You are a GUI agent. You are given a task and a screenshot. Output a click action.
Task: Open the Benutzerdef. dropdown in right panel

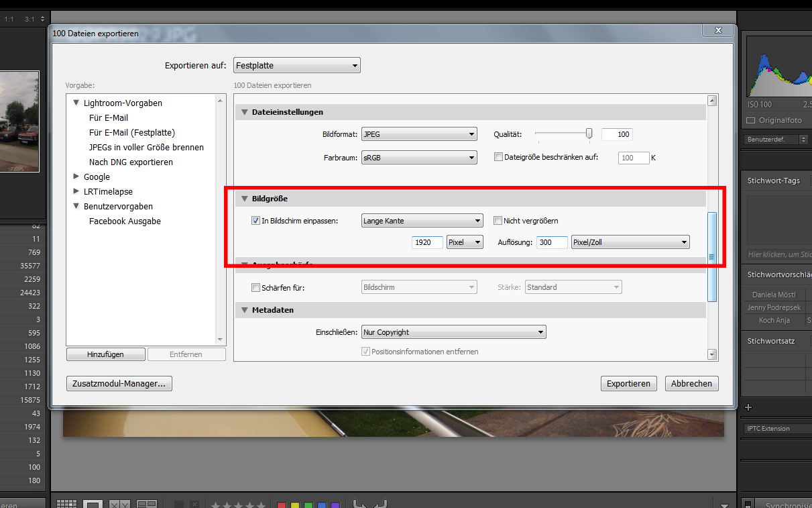pos(776,140)
